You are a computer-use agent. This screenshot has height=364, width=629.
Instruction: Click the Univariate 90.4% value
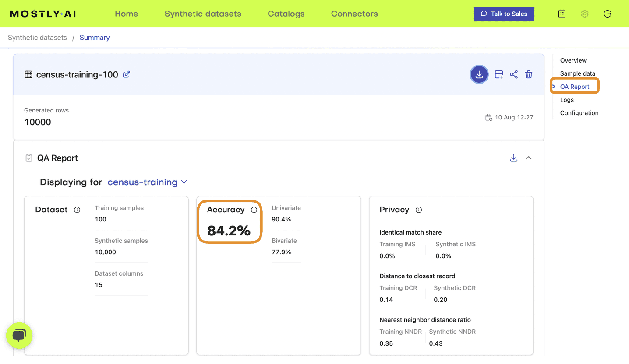[x=281, y=219]
